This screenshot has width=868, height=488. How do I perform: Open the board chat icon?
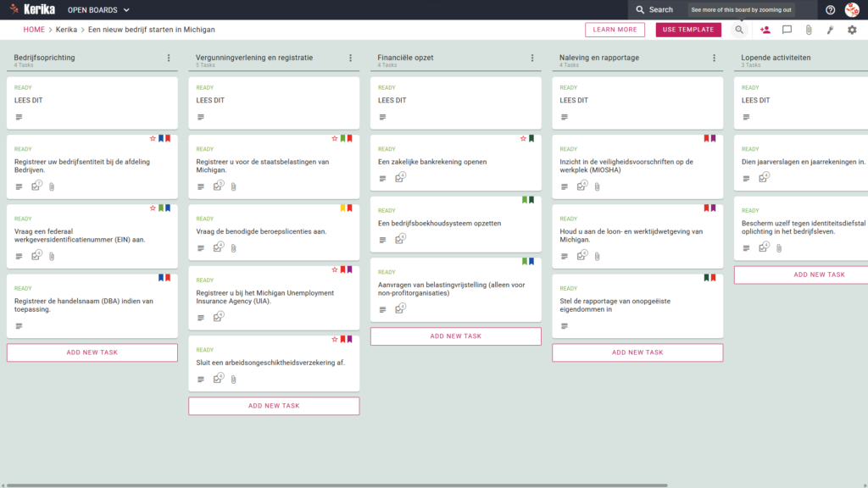tap(787, 30)
